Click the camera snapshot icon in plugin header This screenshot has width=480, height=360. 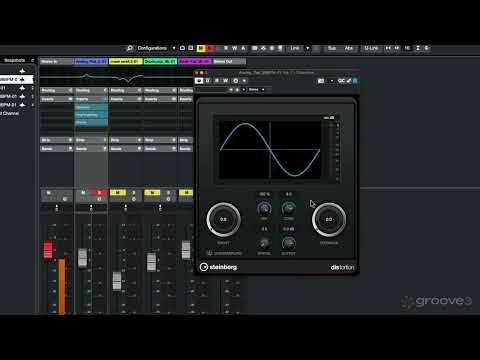pyautogui.click(x=321, y=81)
